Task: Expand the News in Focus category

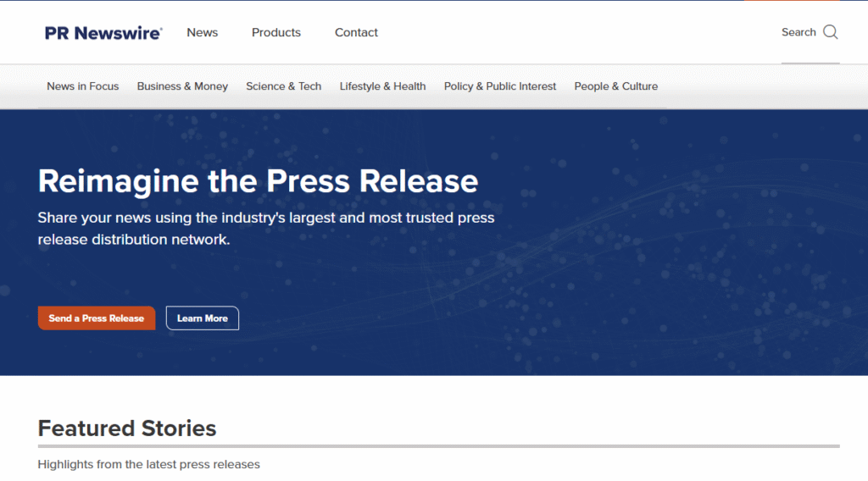Action: (x=83, y=86)
